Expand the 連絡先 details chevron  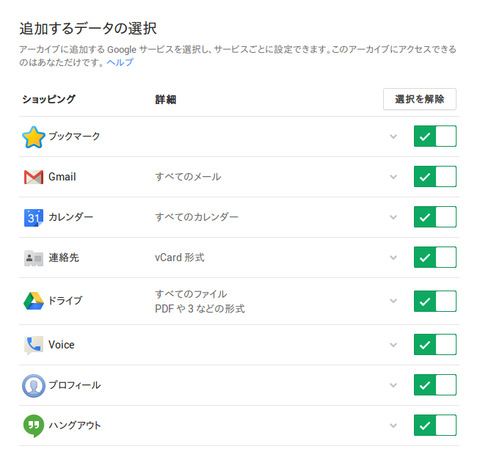tap(393, 258)
